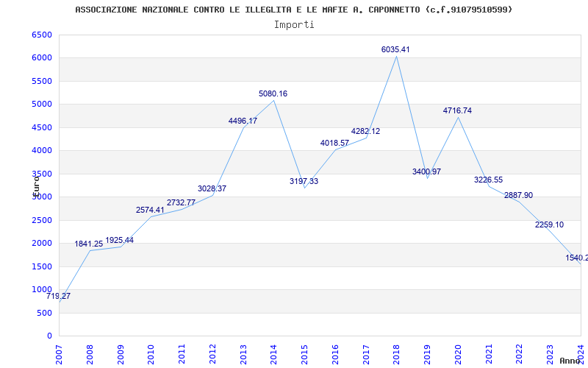Click the 6035.41 peak data label
The width and height of the screenshot is (588, 368).
tap(395, 49)
